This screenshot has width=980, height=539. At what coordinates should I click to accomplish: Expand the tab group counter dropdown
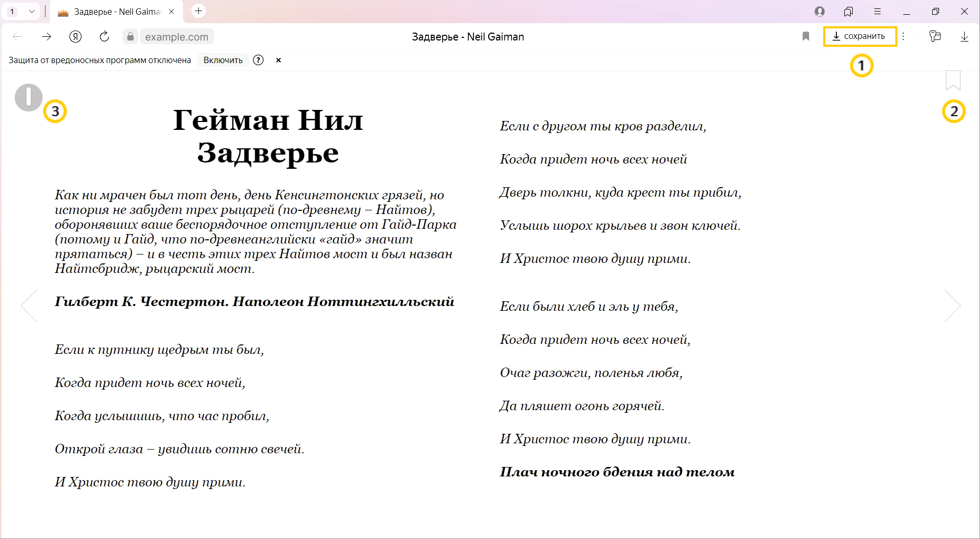coord(21,11)
